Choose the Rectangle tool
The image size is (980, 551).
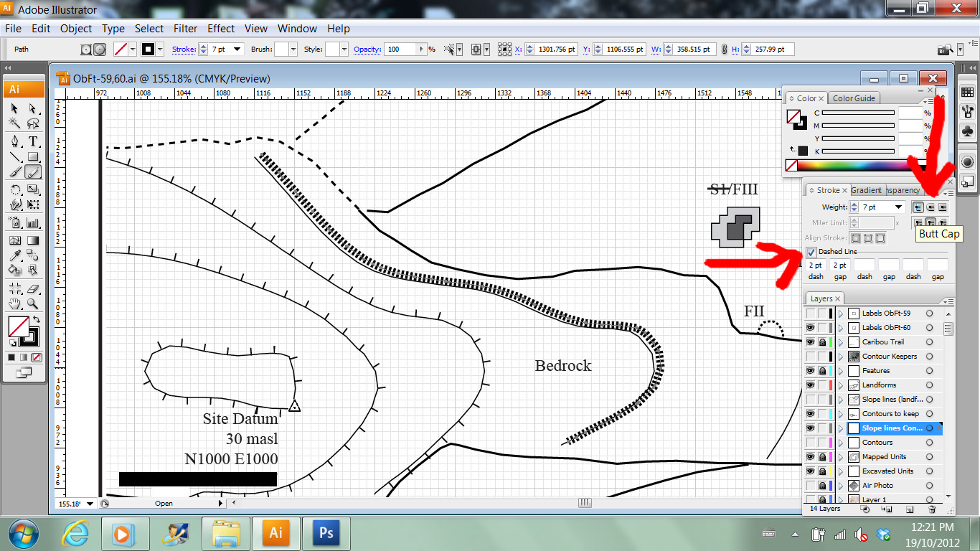click(33, 156)
